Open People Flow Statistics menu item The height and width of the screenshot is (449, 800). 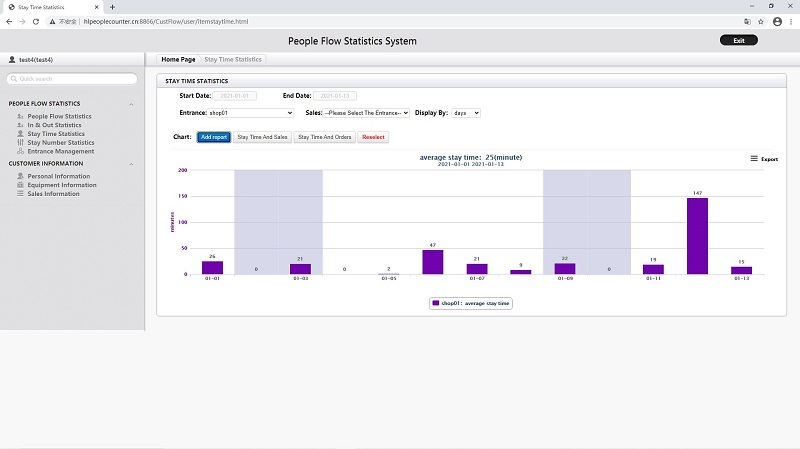59,116
